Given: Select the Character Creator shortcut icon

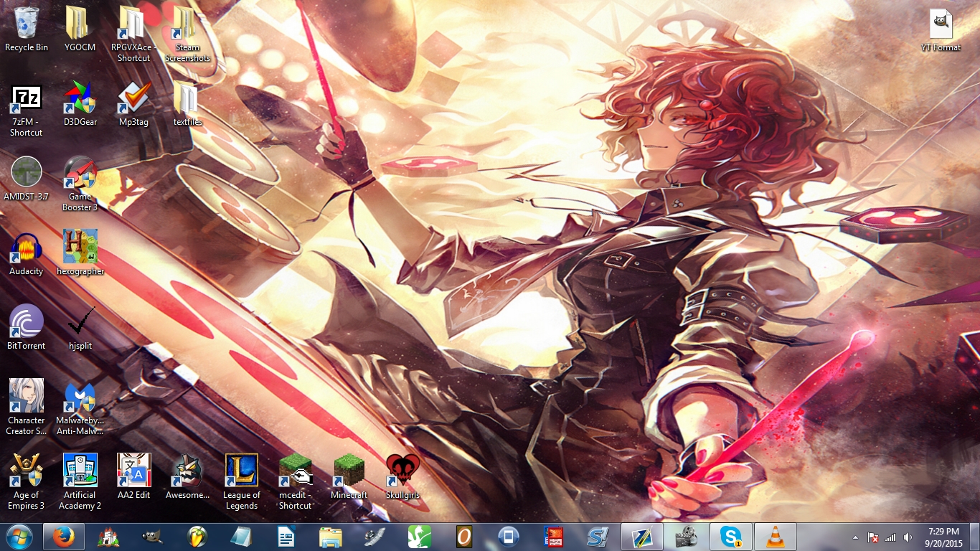Looking at the screenshot, I should pos(27,408).
